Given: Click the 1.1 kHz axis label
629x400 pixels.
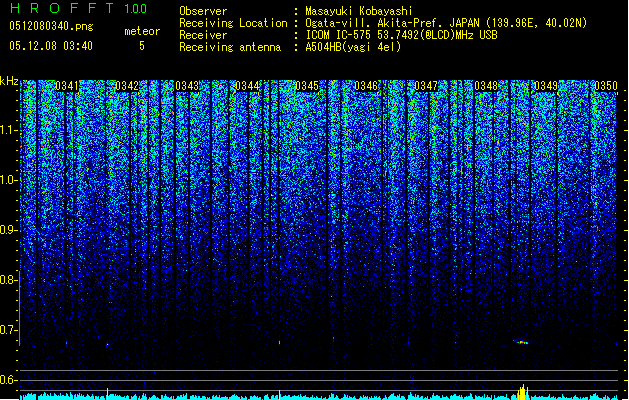Looking at the screenshot, I should (9, 130).
